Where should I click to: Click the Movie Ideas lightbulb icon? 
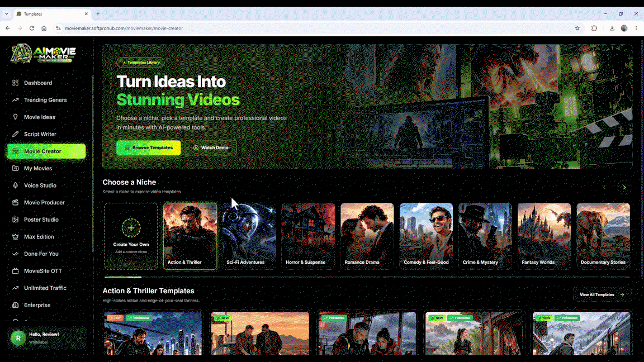(x=15, y=117)
